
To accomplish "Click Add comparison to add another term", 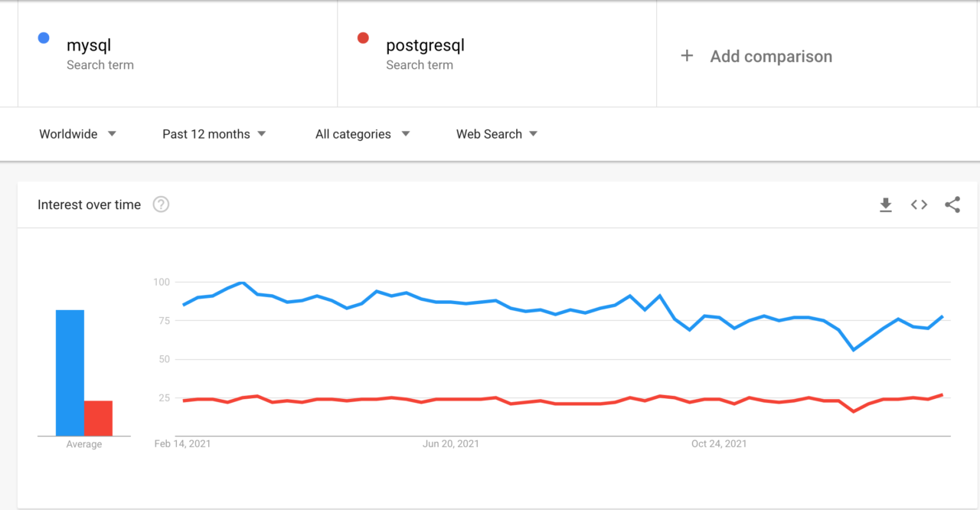I will [x=771, y=56].
